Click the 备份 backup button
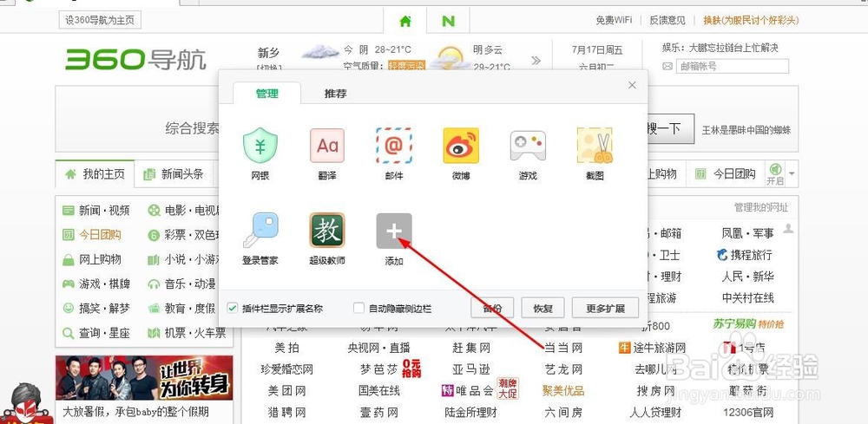 pyautogui.click(x=492, y=309)
